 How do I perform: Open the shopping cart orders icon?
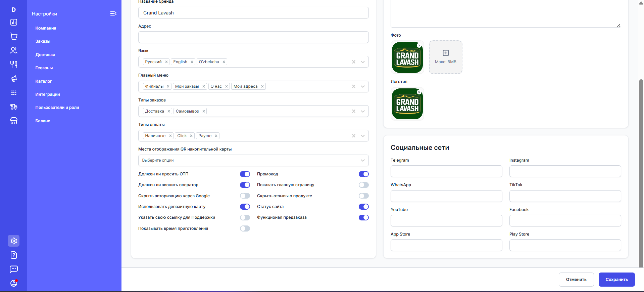pyautogui.click(x=14, y=36)
